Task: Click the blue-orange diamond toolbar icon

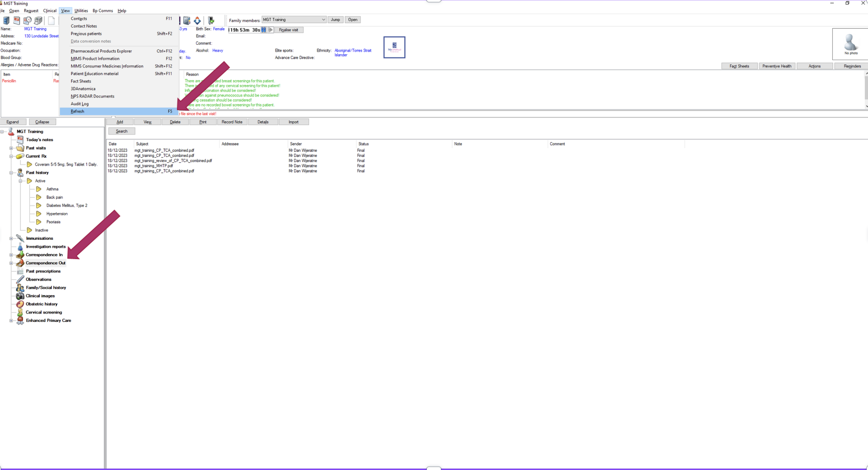Action: click(197, 20)
